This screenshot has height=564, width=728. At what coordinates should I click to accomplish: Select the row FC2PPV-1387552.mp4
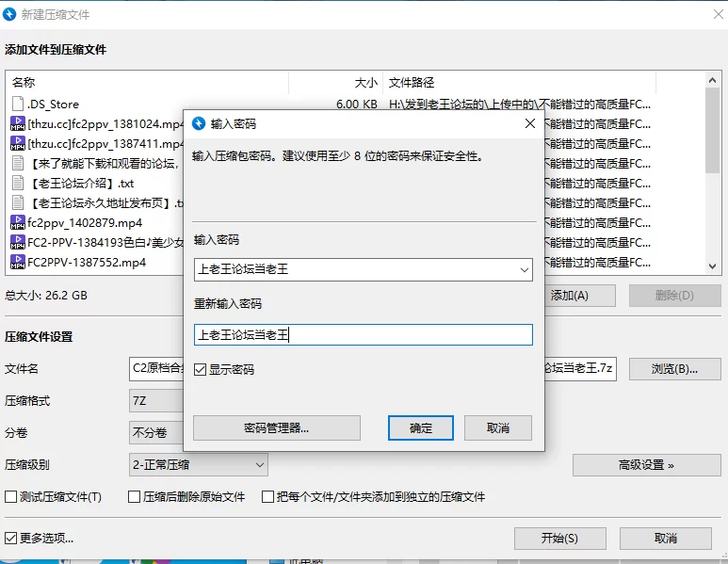87,263
